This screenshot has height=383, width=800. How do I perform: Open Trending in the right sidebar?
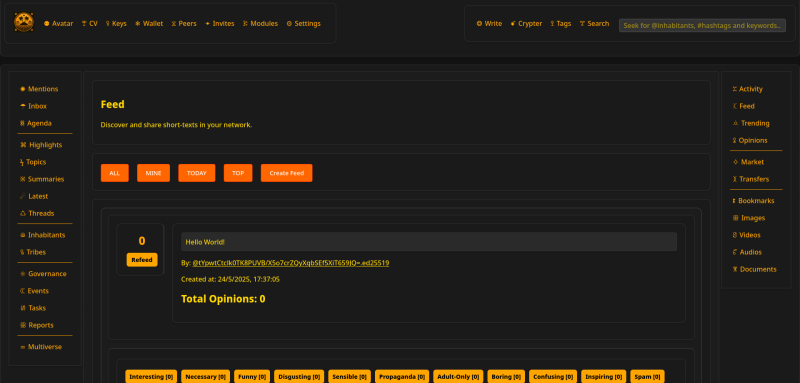click(x=751, y=123)
